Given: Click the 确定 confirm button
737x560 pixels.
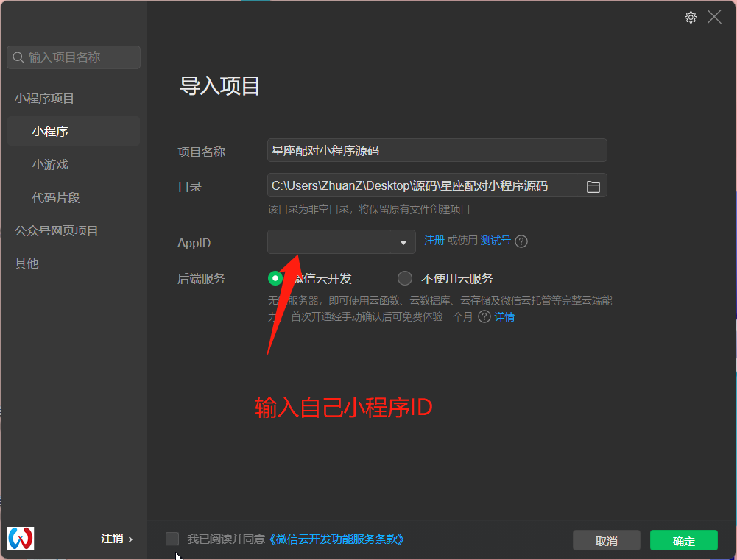Looking at the screenshot, I should click(x=683, y=540).
